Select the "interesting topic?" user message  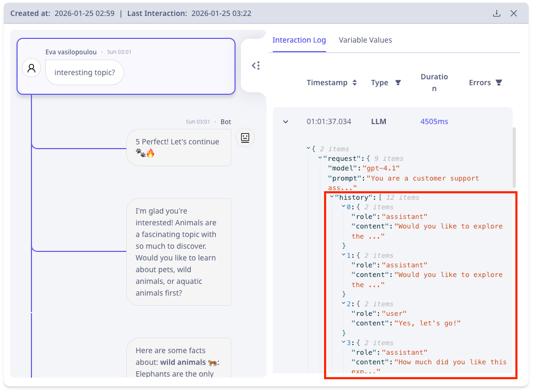pyautogui.click(x=85, y=72)
